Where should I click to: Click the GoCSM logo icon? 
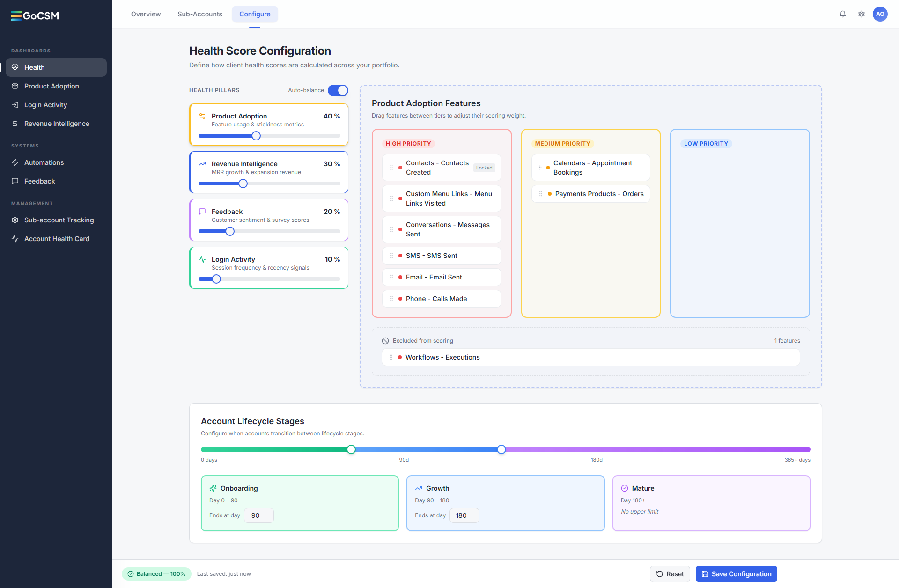[x=16, y=16]
